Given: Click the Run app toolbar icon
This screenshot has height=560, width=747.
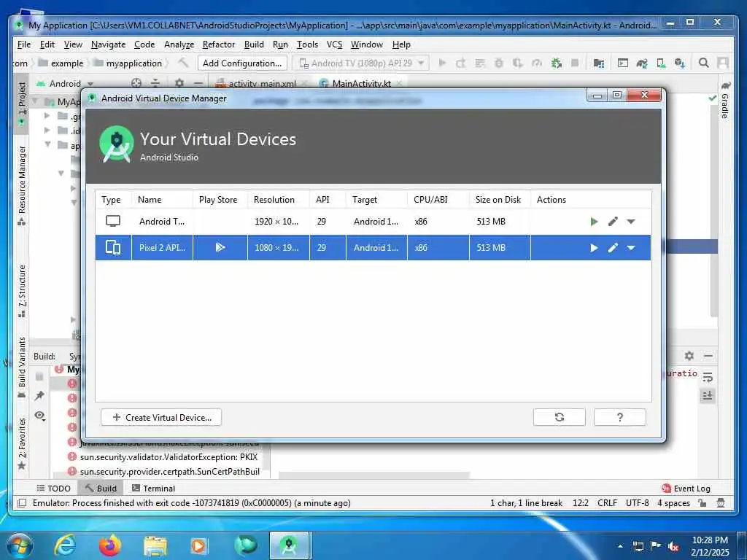Looking at the screenshot, I should (442, 63).
